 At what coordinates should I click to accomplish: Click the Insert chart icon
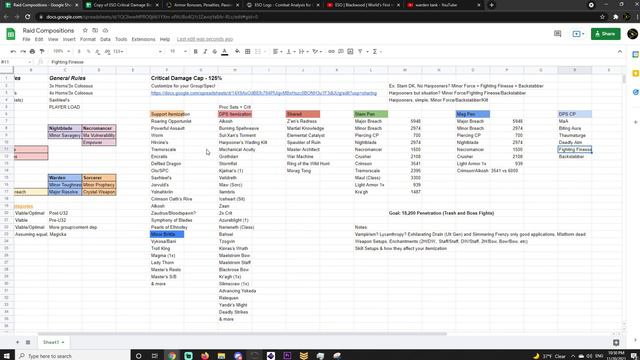(350, 51)
